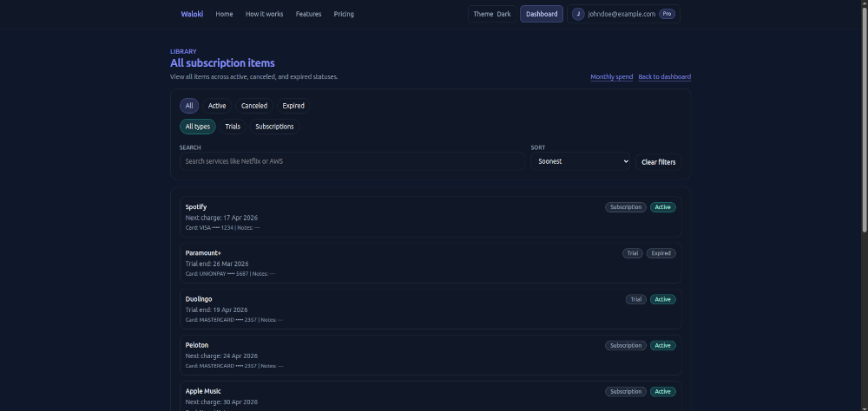Open the Features nav item
868x411 pixels.
pos(308,14)
